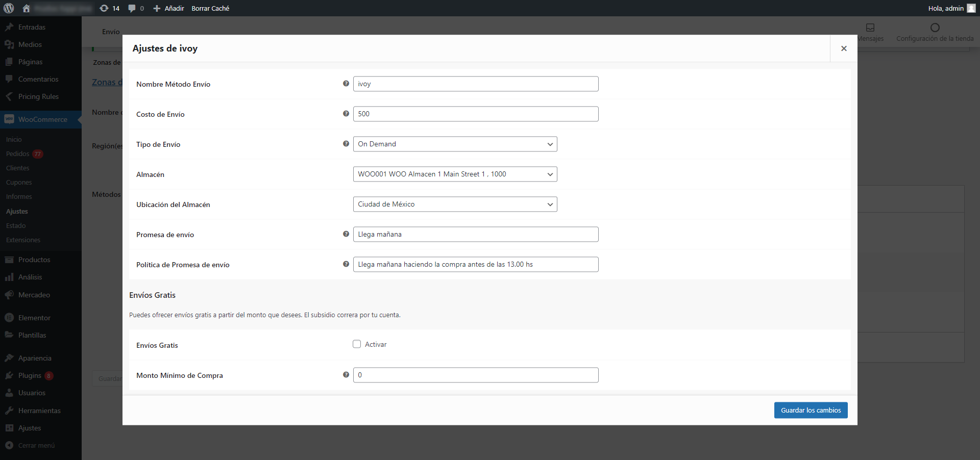Close the Ajustes de ivoy dialog
The height and width of the screenshot is (460, 980).
click(x=844, y=48)
